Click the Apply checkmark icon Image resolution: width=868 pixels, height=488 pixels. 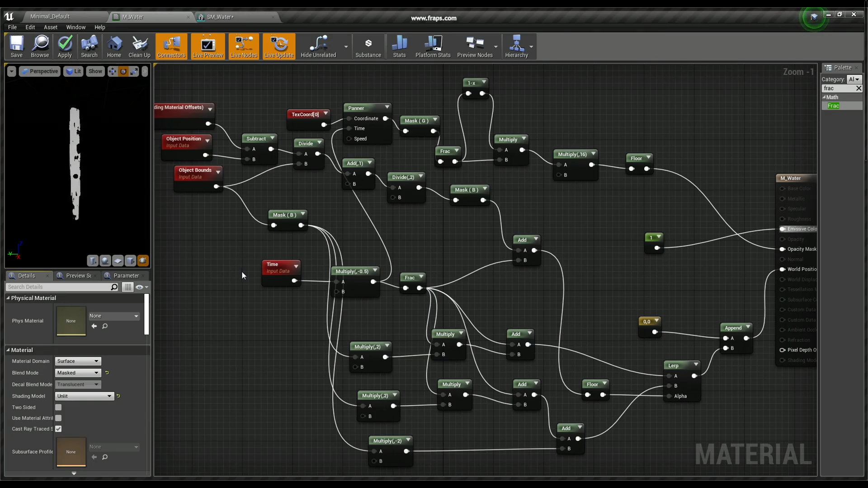(x=65, y=44)
